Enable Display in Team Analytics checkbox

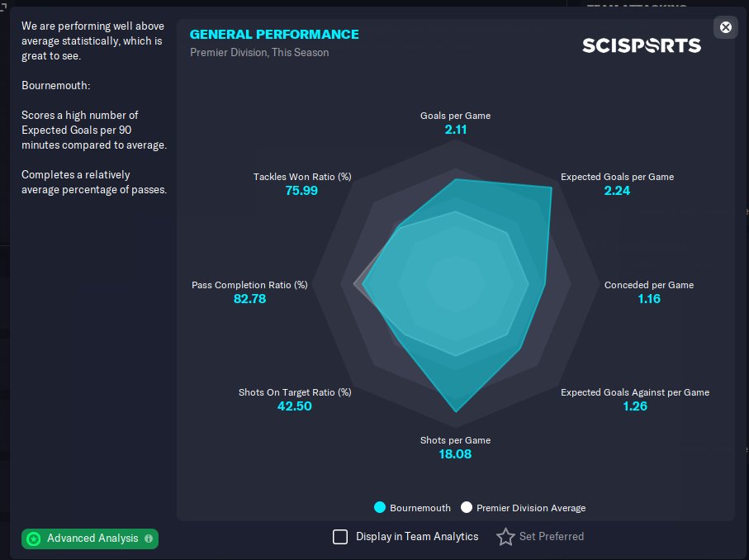340,537
